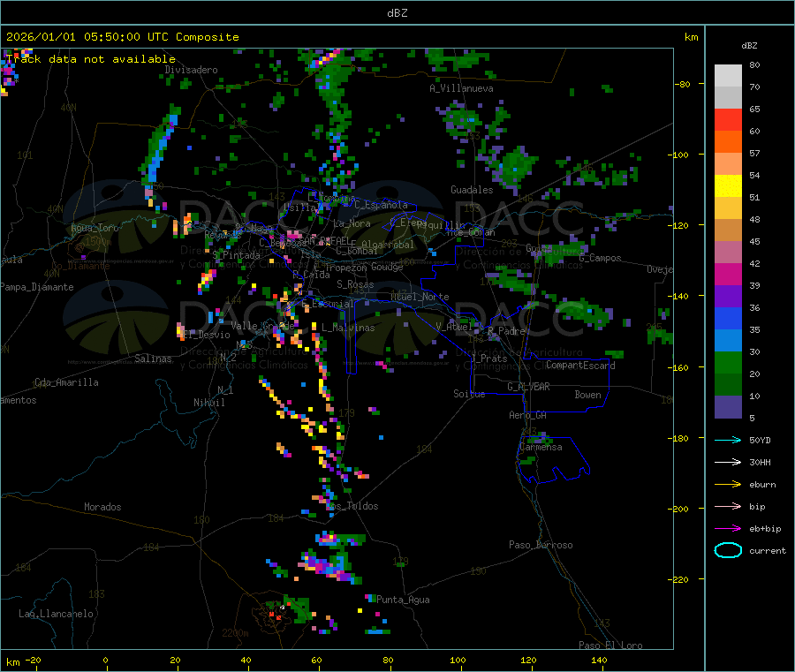Click the Nihuil map label
Viewport: 795px width, 672px height.
[x=209, y=403]
